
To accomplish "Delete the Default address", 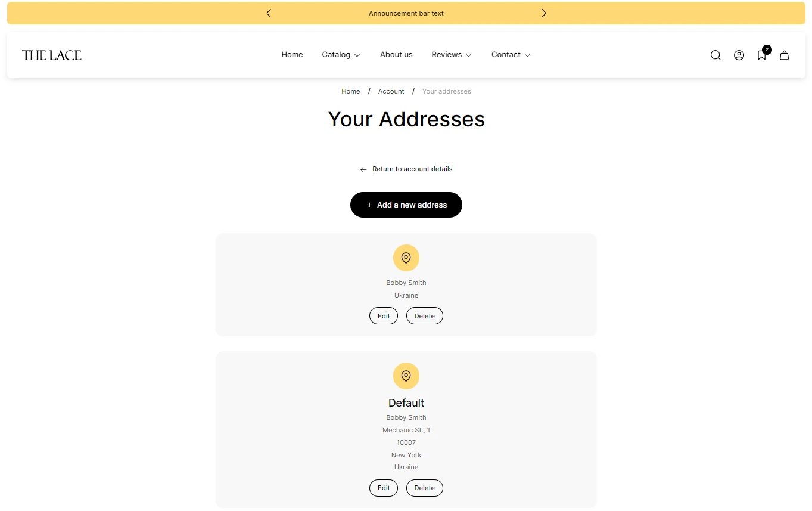I will pos(425,488).
